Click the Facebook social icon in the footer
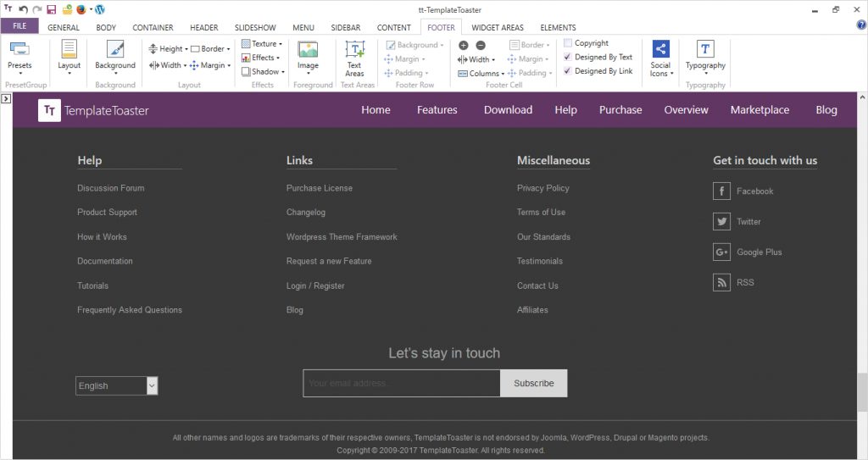The image size is (868, 460). (x=722, y=191)
